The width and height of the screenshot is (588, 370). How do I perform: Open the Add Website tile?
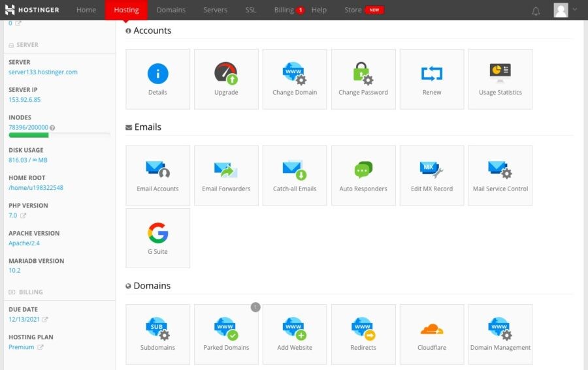[295, 334]
